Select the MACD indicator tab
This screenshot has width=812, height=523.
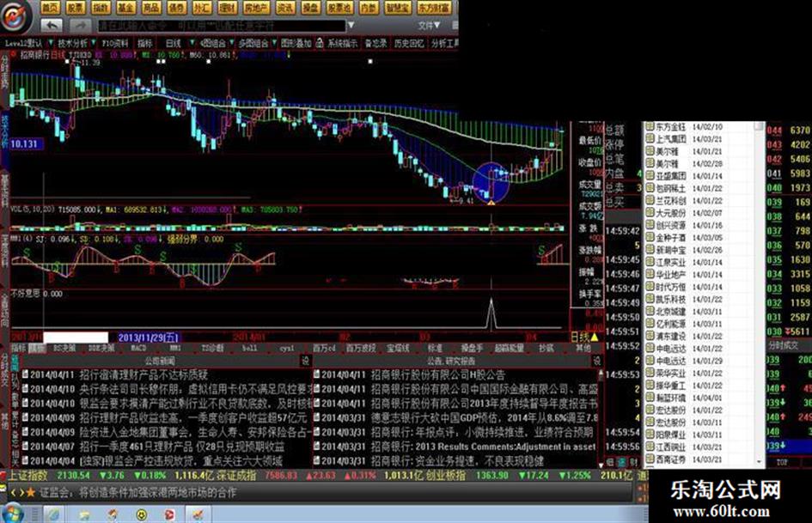coord(138,349)
